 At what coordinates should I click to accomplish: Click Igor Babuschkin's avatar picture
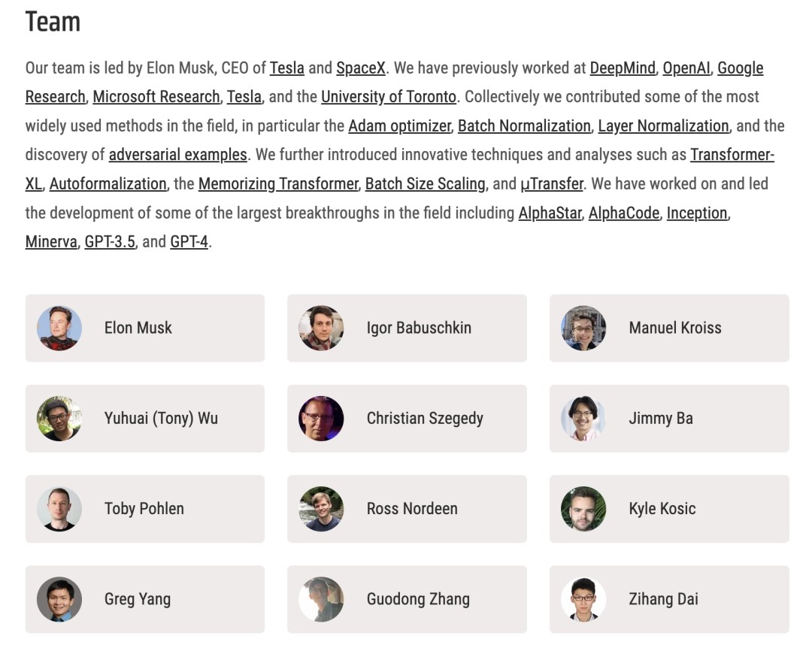coord(321,328)
